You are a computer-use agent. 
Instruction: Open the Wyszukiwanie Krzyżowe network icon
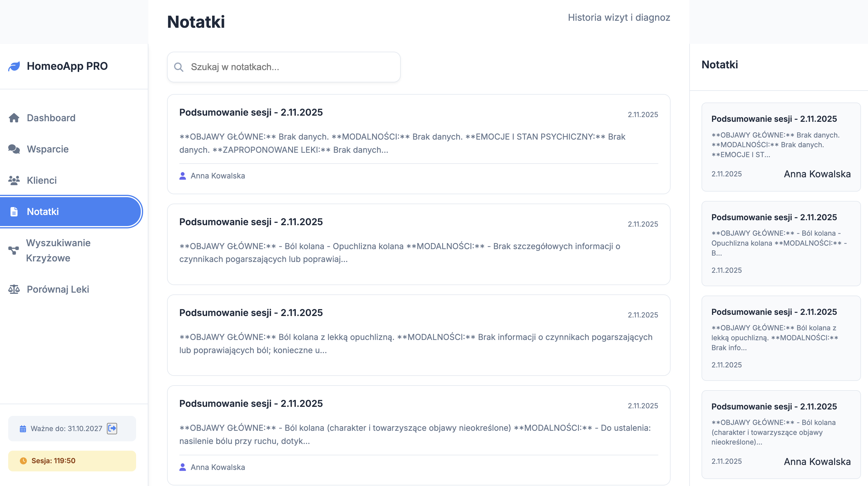(x=13, y=250)
